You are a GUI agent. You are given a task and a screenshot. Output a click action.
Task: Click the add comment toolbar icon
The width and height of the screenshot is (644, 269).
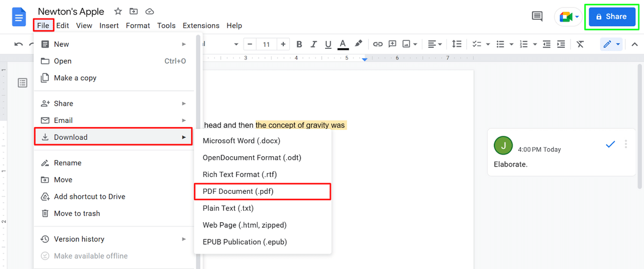click(392, 44)
